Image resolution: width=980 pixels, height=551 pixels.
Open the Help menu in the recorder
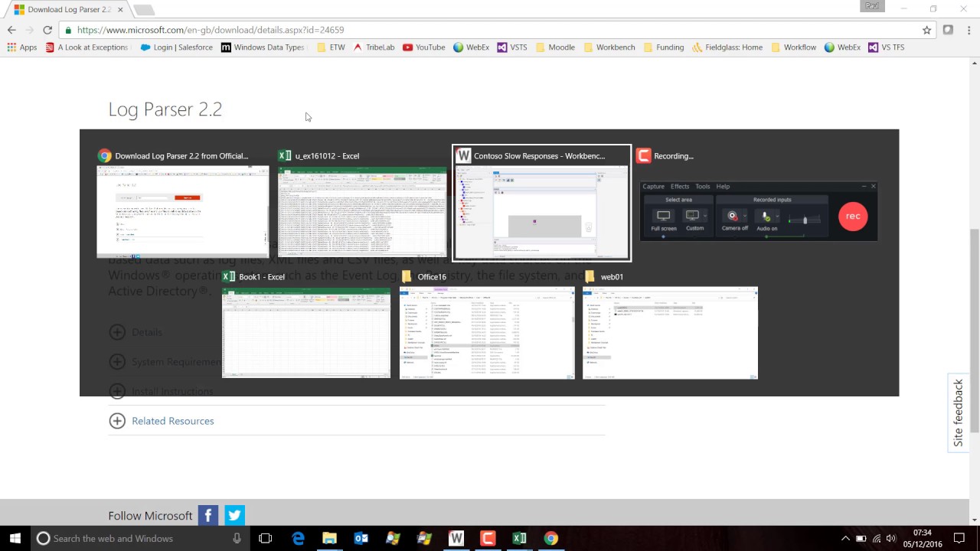723,186
